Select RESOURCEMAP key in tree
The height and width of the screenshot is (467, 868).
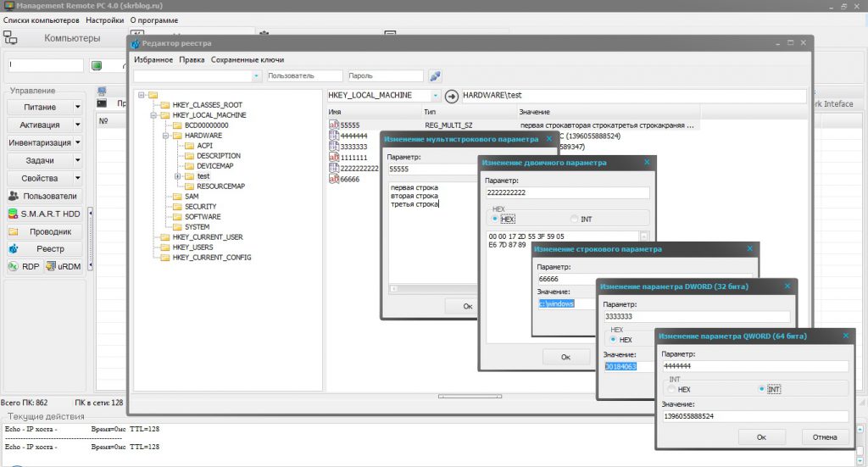[x=221, y=186]
